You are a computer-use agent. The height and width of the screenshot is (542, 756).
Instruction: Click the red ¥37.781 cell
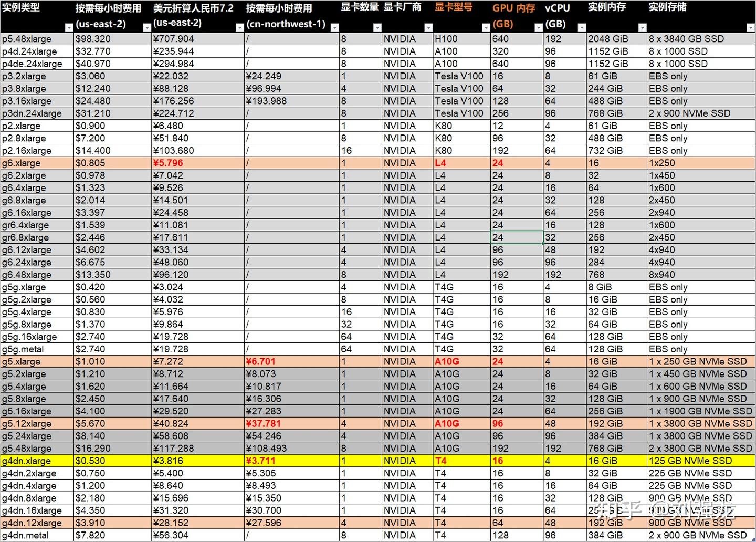(292, 424)
